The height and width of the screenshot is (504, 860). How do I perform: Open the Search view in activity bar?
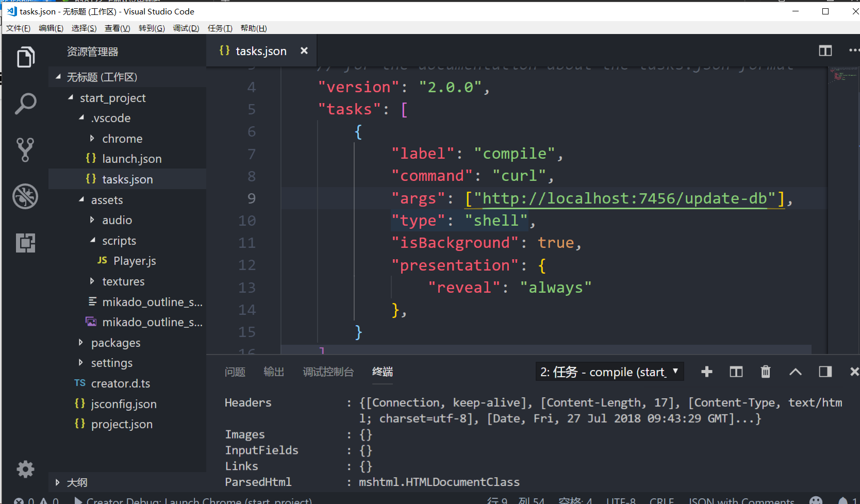[25, 104]
